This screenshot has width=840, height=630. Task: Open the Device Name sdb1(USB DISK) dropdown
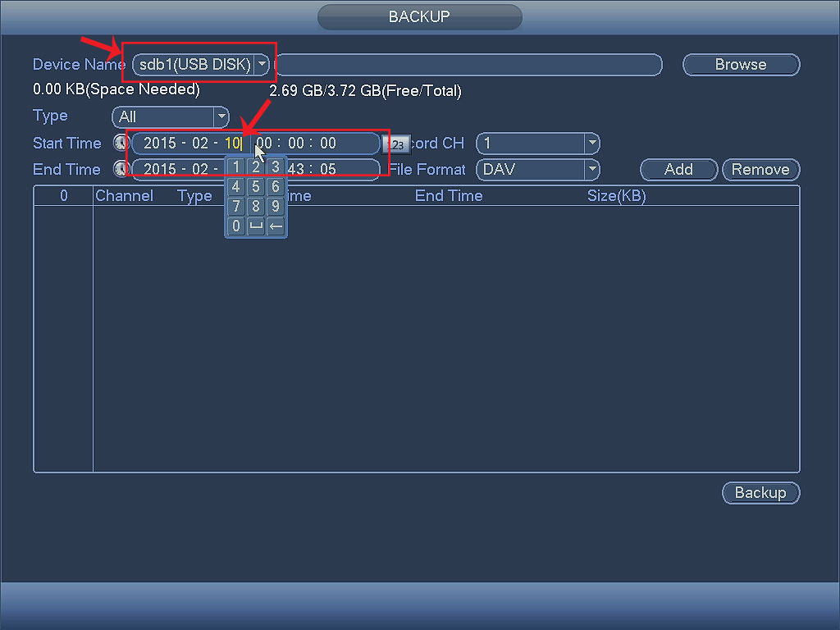(201, 65)
